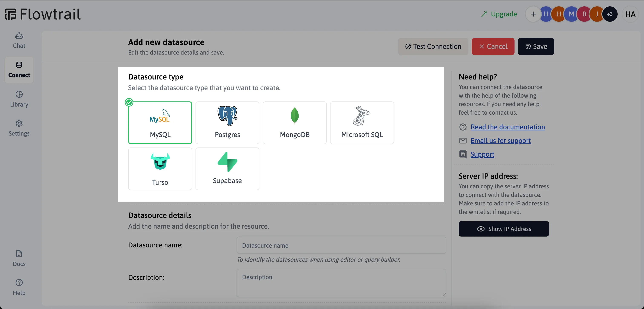
Task: Open the HA profile avatar
Action: pos(630,14)
